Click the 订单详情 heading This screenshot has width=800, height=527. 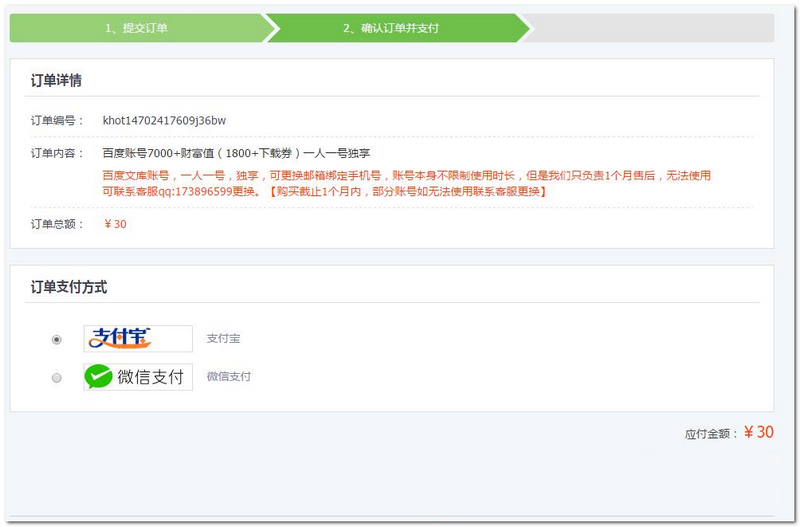point(56,80)
